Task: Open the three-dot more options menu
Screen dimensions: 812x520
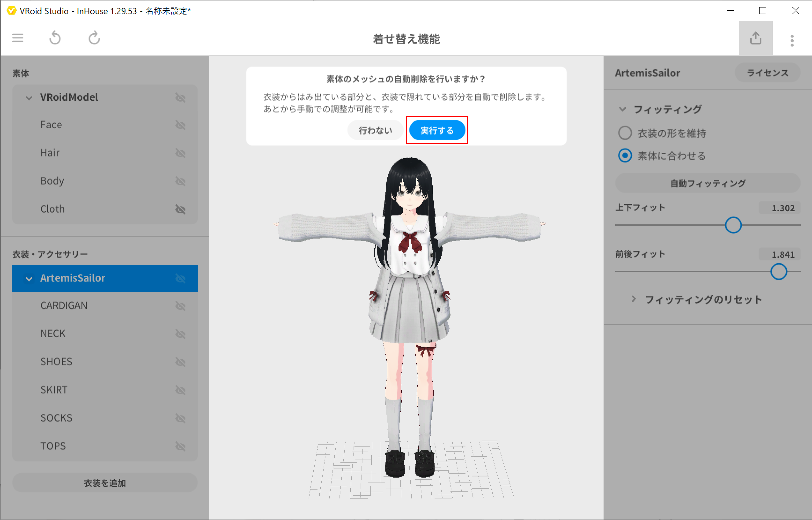Action: (x=792, y=41)
